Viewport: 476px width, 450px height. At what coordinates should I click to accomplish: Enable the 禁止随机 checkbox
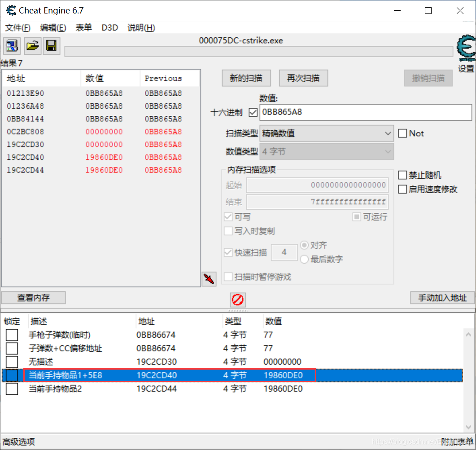(402, 175)
